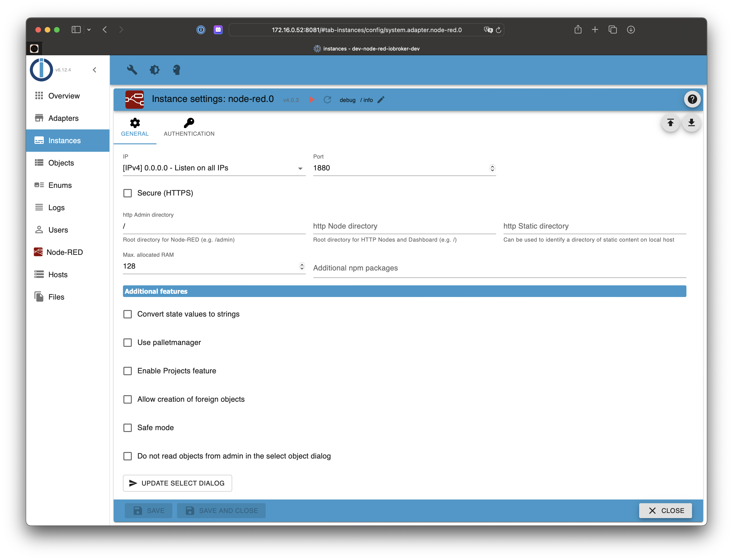Open Logs in the sidebar
This screenshot has width=733, height=560.
(x=68, y=207)
